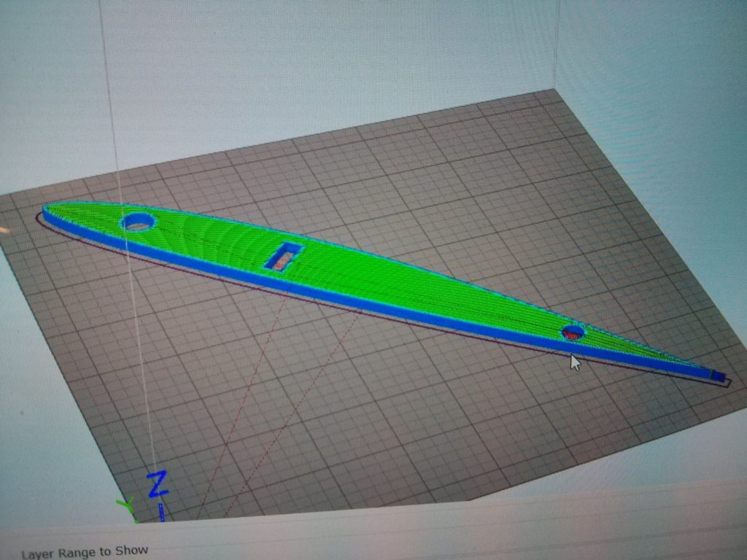Click the "Layer Range to Show" label
Image resolution: width=747 pixels, height=560 pixels.
click(85, 553)
